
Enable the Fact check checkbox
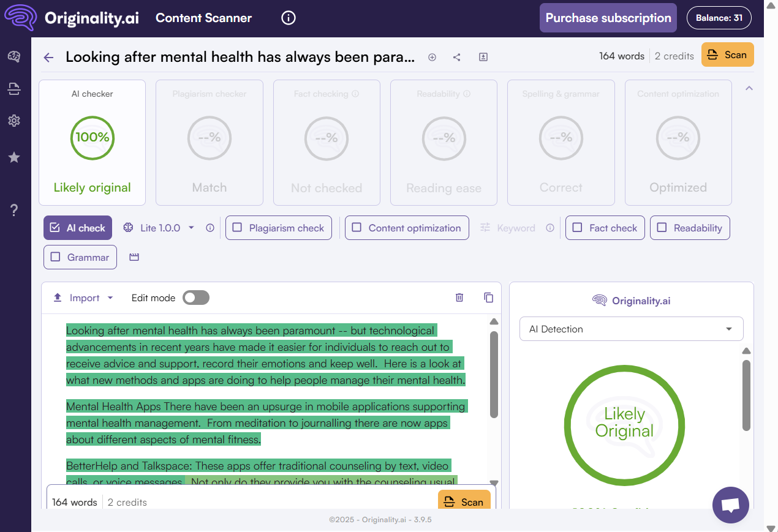click(x=577, y=228)
